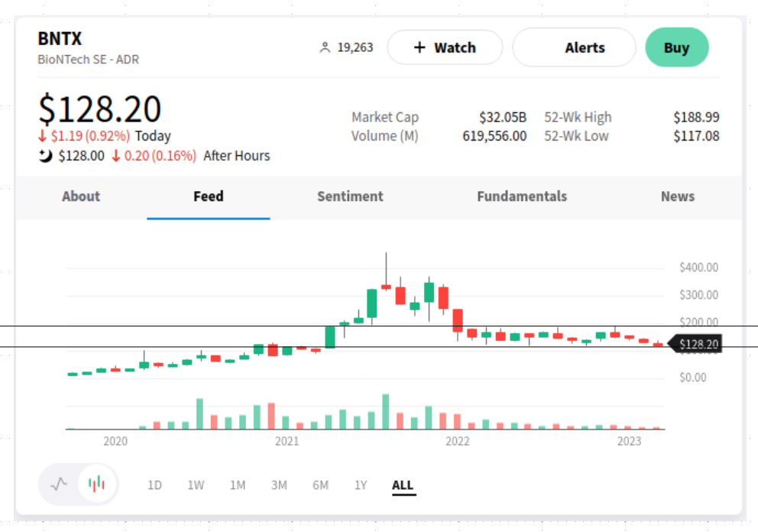Click the BioNTech SE - ADR company name

coord(89,59)
